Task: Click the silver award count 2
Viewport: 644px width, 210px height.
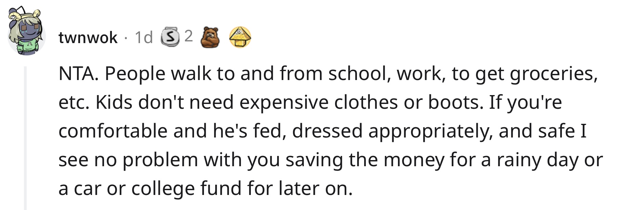Action: coord(189,36)
